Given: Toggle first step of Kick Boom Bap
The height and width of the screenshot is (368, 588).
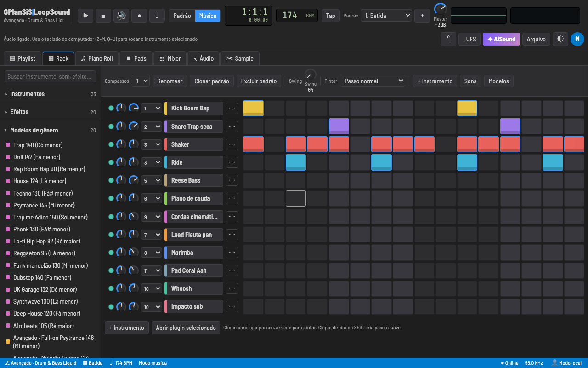Looking at the screenshot, I should click(253, 108).
